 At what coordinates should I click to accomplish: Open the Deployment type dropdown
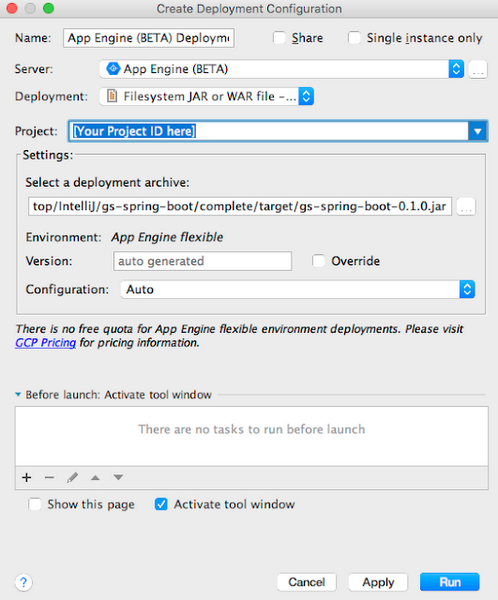[x=207, y=96]
